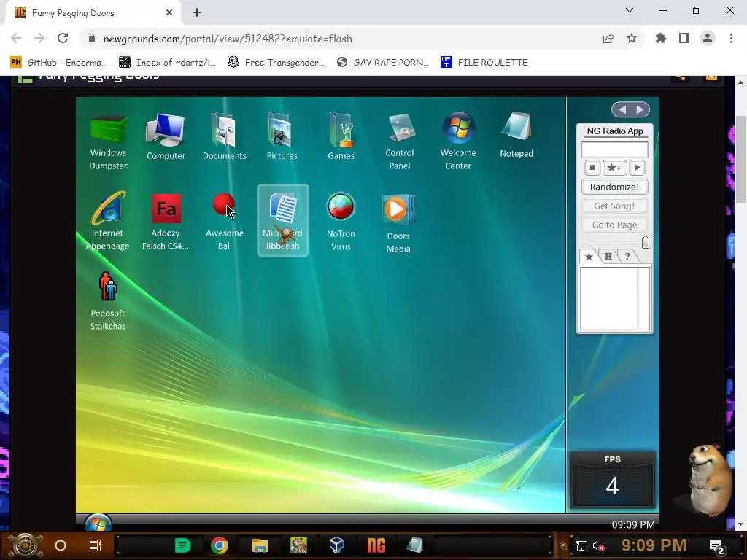Open the Welcome Center icon
The height and width of the screenshot is (560, 747).
(x=458, y=141)
